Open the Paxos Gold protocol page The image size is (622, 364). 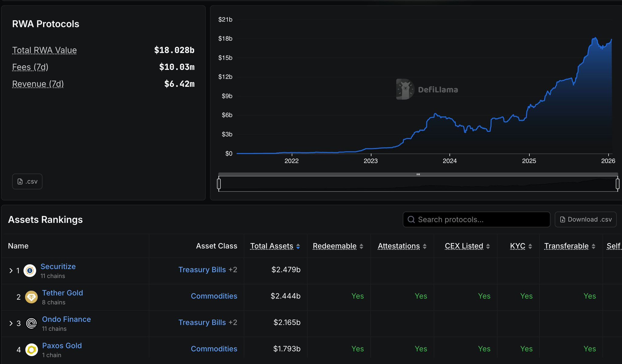click(x=62, y=345)
